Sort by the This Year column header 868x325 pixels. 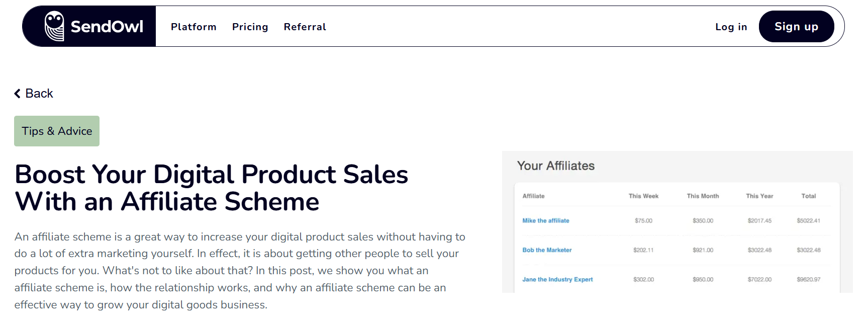pyautogui.click(x=760, y=196)
